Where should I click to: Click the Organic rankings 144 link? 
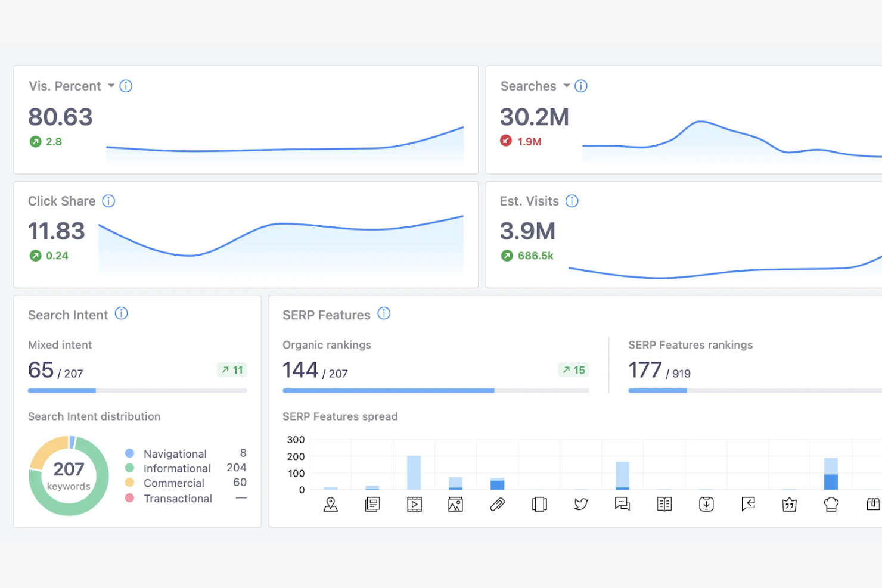tap(300, 369)
